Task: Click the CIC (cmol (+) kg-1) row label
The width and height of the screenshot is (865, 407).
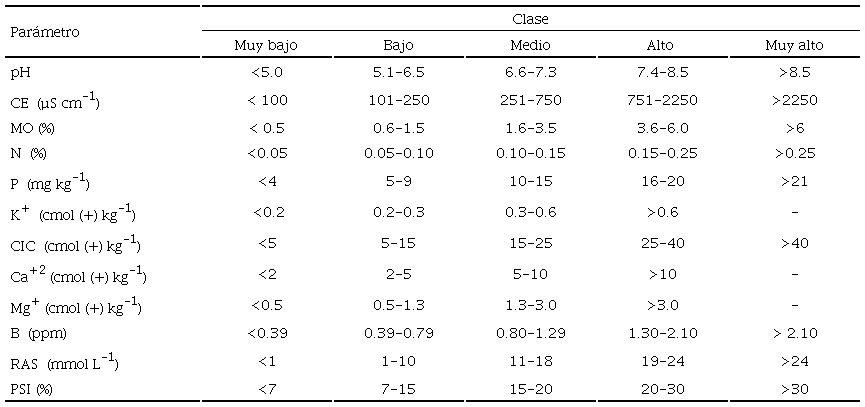Action: tap(75, 245)
